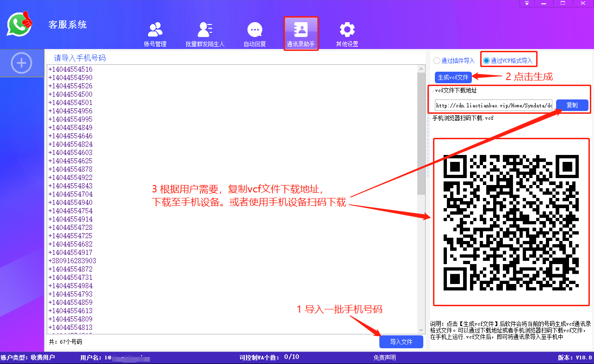Click the 手机浏览器扫码下载.vcf label

click(x=463, y=118)
